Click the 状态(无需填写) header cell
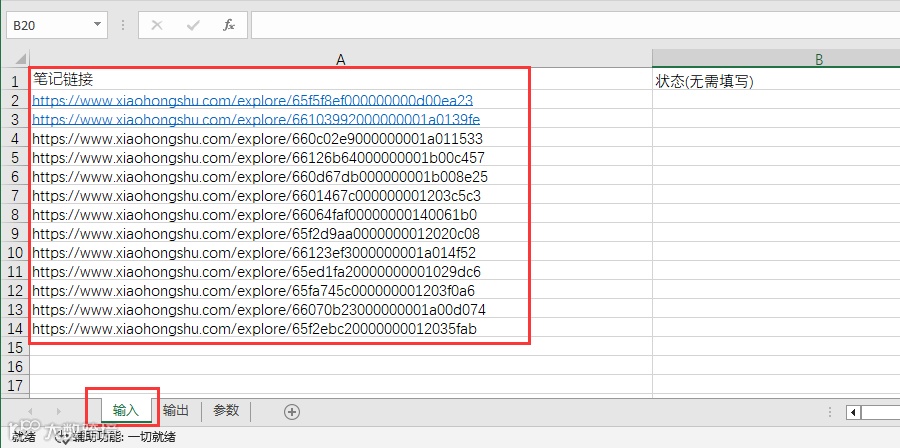 pyautogui.click(x=776, y=80)
